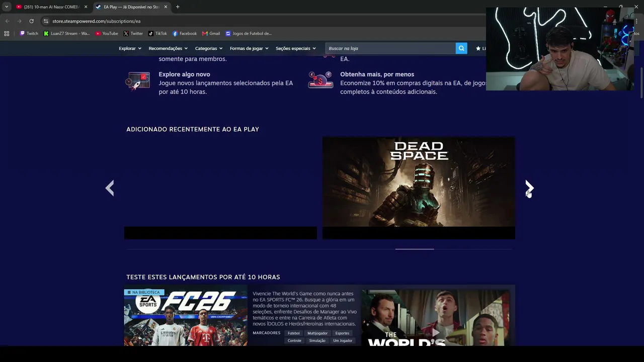The height and width of the screenshot is (362, 644).
Task: Click the Na Biblioteca badge on FC 26
Action: 144,292
